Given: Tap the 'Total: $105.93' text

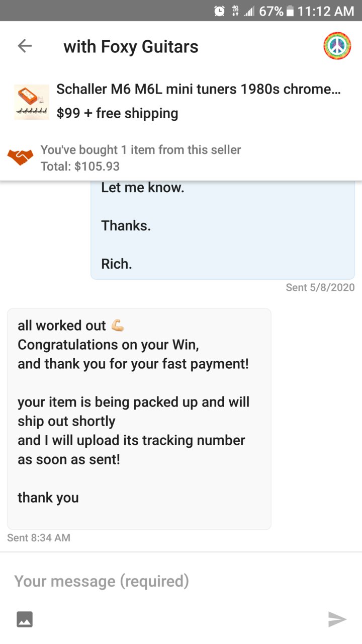Looking at the screenshot, I should point(80,167).
